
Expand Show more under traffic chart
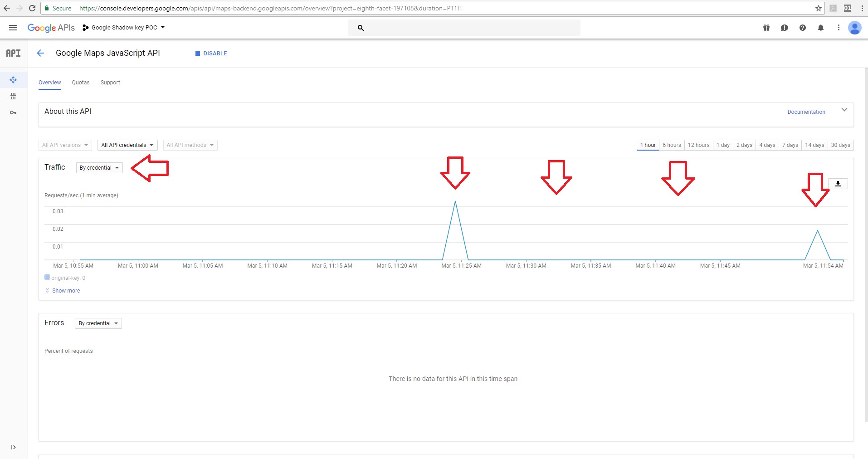tap(63, 291)
